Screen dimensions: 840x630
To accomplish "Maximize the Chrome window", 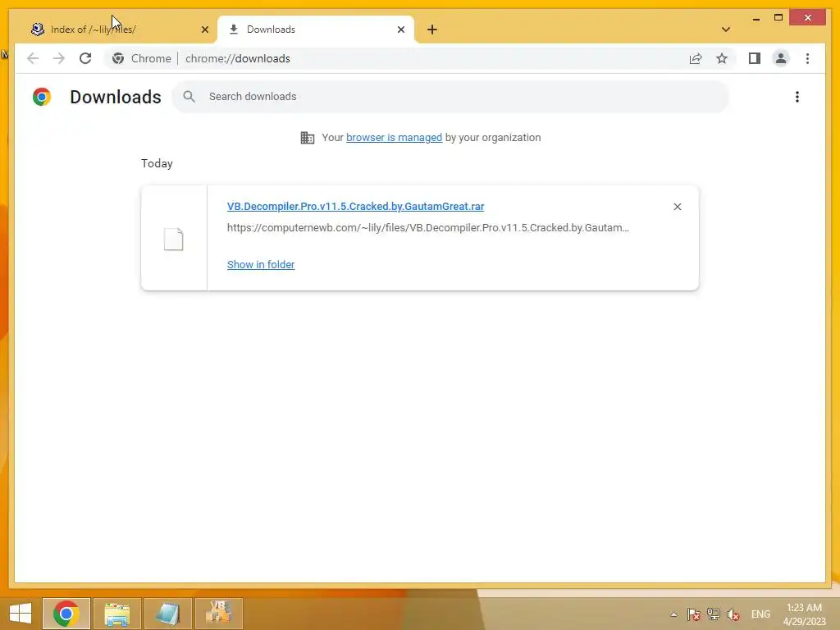I will coord(778,18).
